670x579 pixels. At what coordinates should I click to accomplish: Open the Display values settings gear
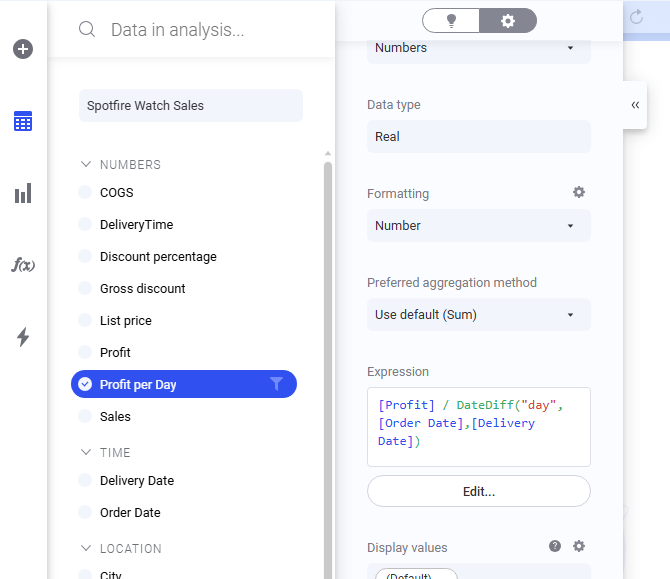[x=578, y=546]
